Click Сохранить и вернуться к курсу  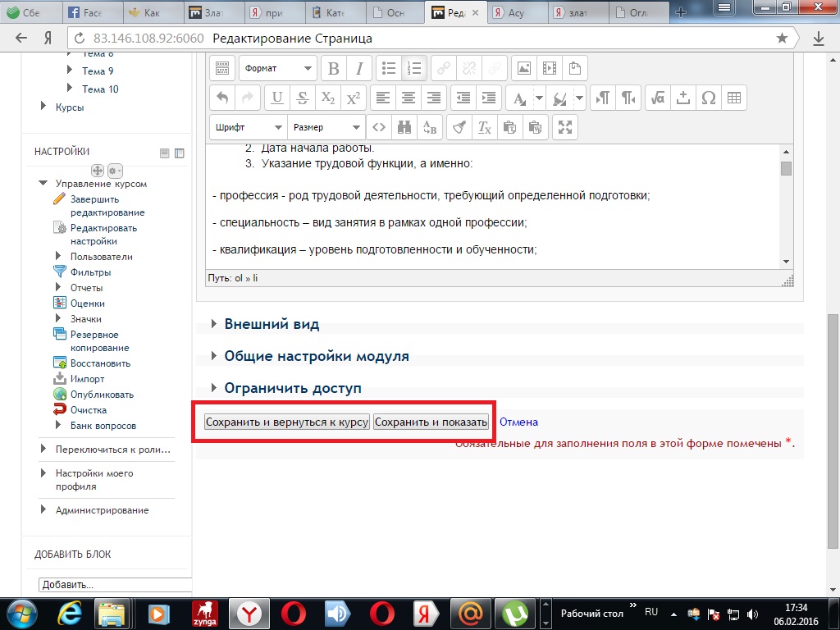pos(287,422)
